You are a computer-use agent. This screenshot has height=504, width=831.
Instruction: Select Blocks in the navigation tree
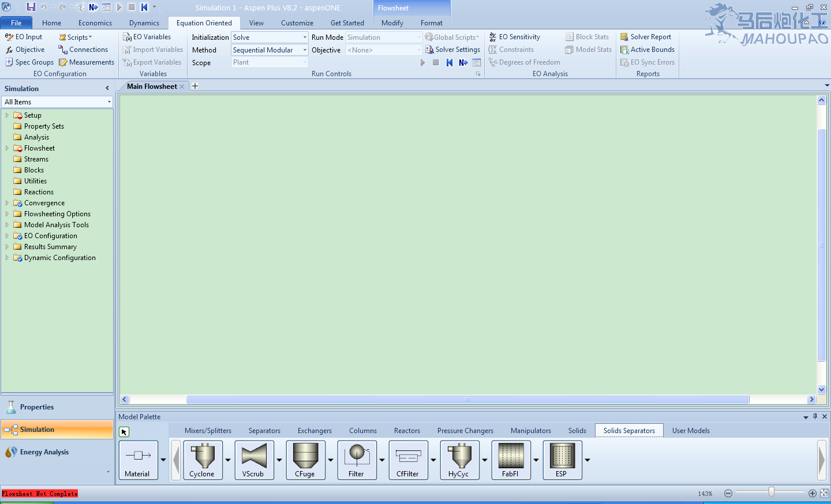(34, 170)
